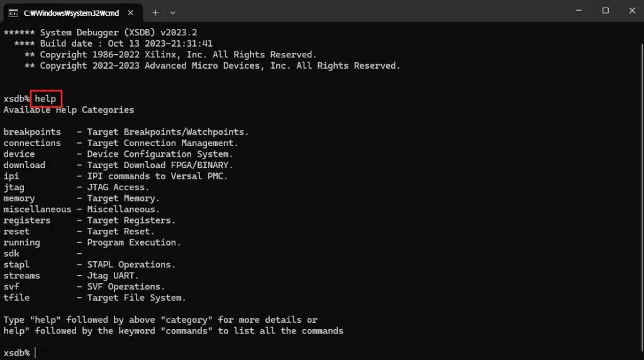This screenshot has width=644, height=360.
Task: Click the tfile category name
Action: [16, 297]
